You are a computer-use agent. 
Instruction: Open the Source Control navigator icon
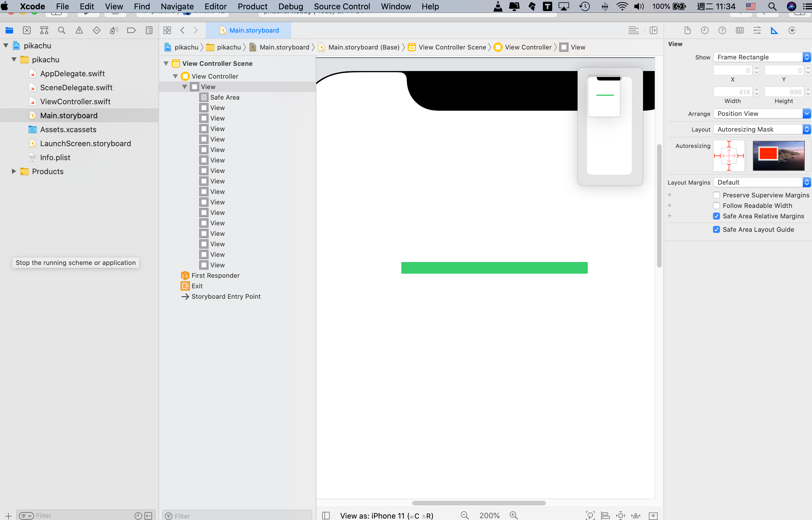pos(27,30)
